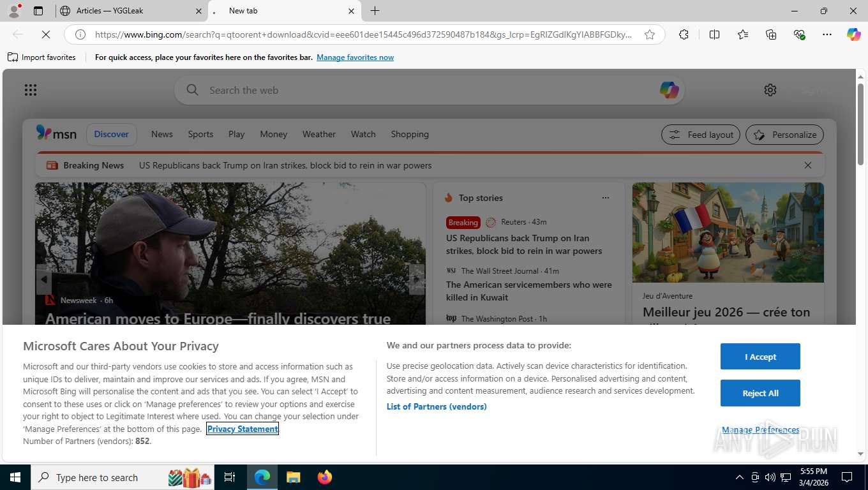Viewport: 868px width, 490px height.
Task: Open Collections icon
Action: point(771,34)
